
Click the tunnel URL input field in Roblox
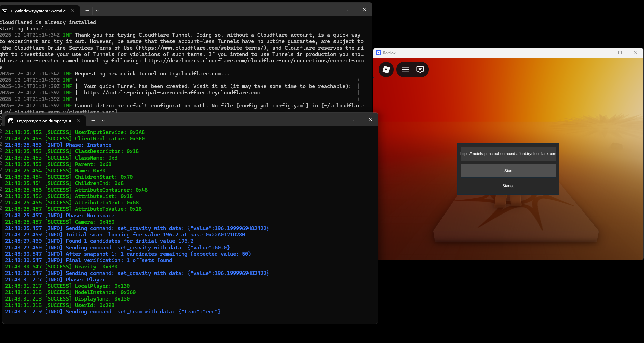[x=508, y=154]
